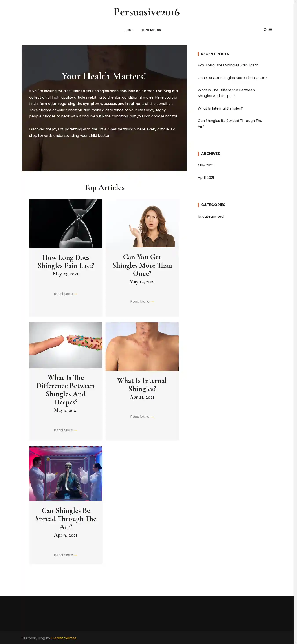Select the Uncategorized category
The height and width of the screenshot is (644, 297).
tap(211, 216)
